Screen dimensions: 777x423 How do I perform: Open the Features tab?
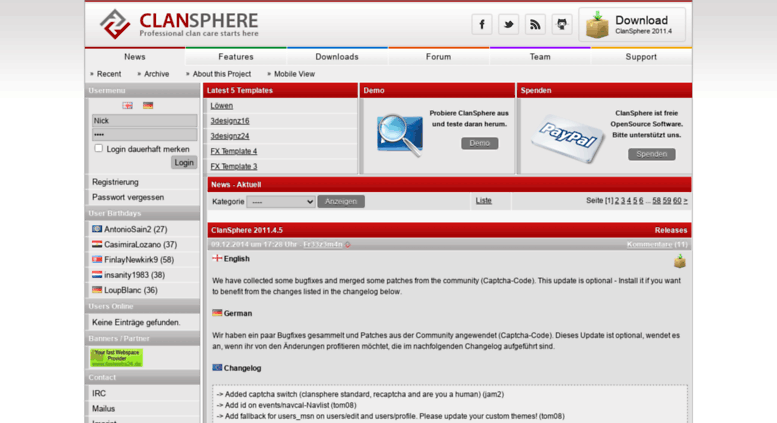(236, 57)
